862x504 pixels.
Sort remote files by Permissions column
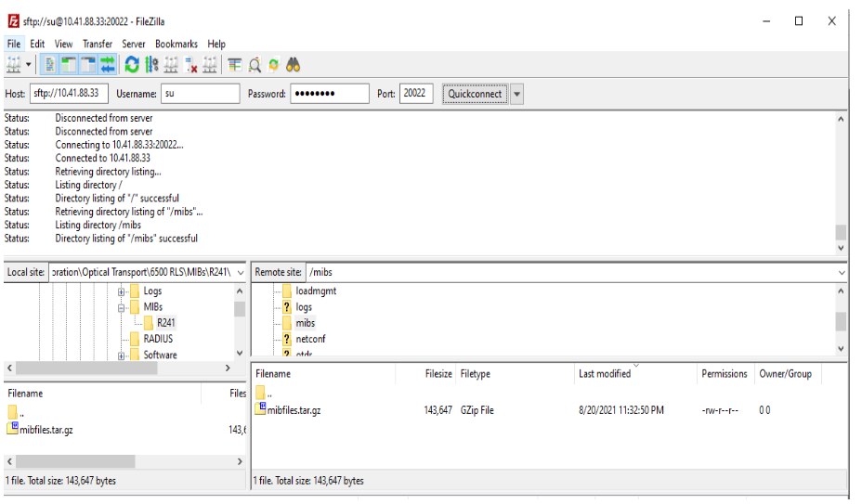coord(725,374)
